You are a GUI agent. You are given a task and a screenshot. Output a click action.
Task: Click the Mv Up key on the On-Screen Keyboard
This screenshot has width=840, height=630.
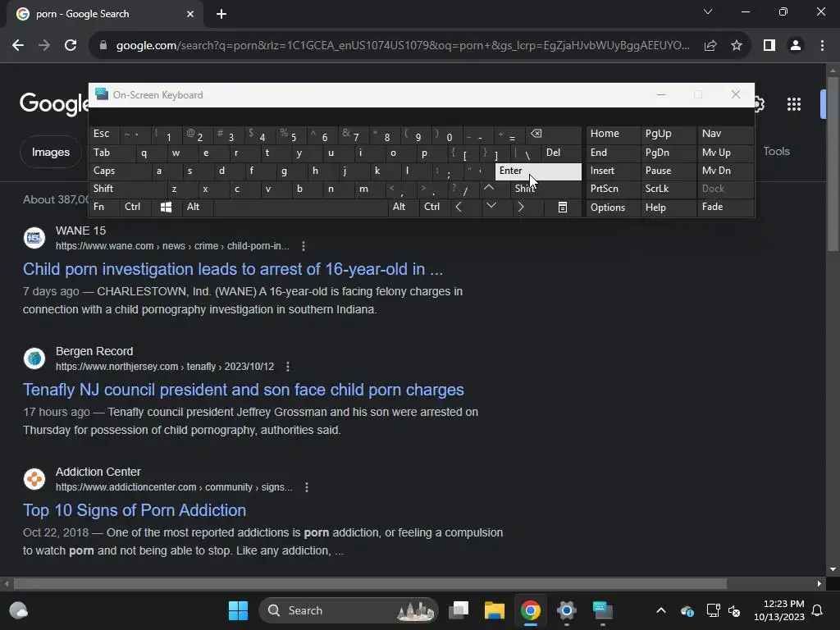click(x=725, y=153)
